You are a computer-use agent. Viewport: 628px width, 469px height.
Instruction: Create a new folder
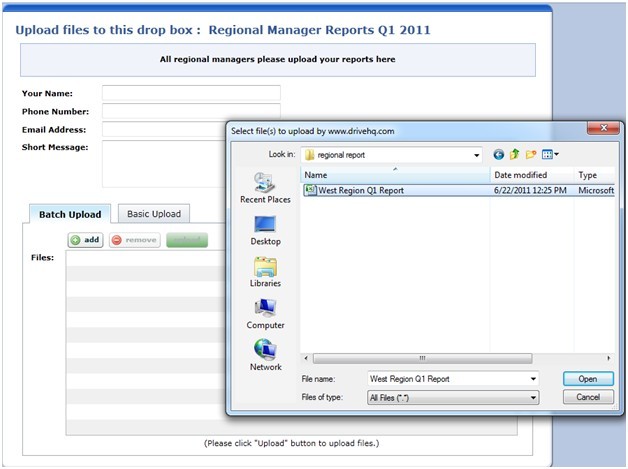531,155
